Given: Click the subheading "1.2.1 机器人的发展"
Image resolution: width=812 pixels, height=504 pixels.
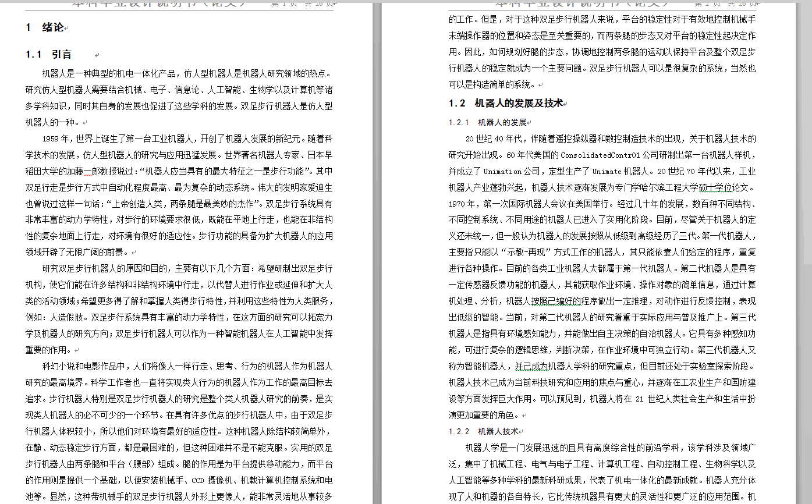Looking at the screenshot, I should coord(488,123).
